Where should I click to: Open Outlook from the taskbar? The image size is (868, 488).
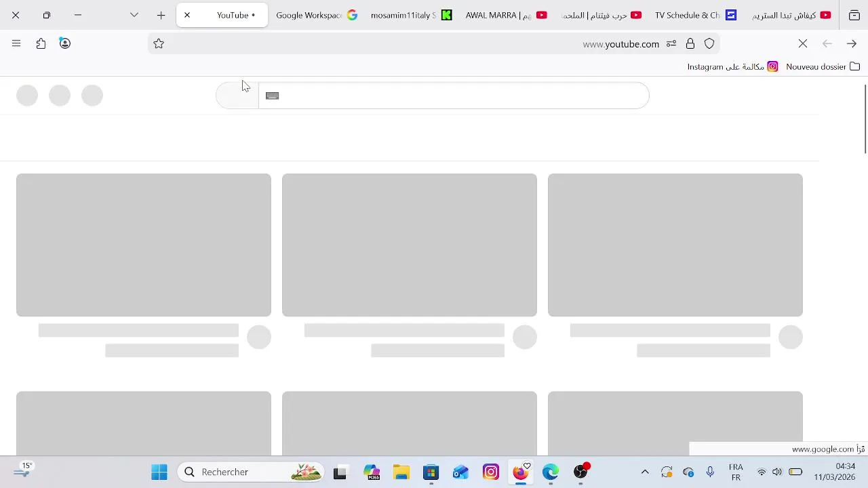(461, 472)
